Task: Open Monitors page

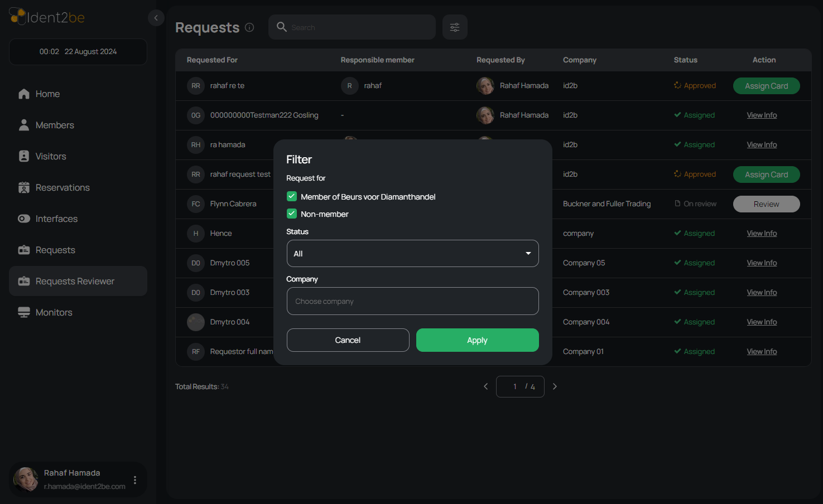Action: 78,312
